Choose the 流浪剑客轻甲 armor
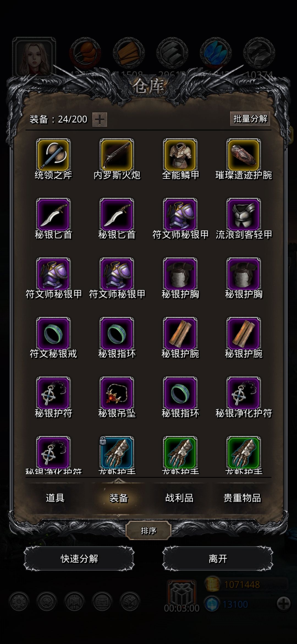This screenshot has height=644, width=297. click(243, 215)
